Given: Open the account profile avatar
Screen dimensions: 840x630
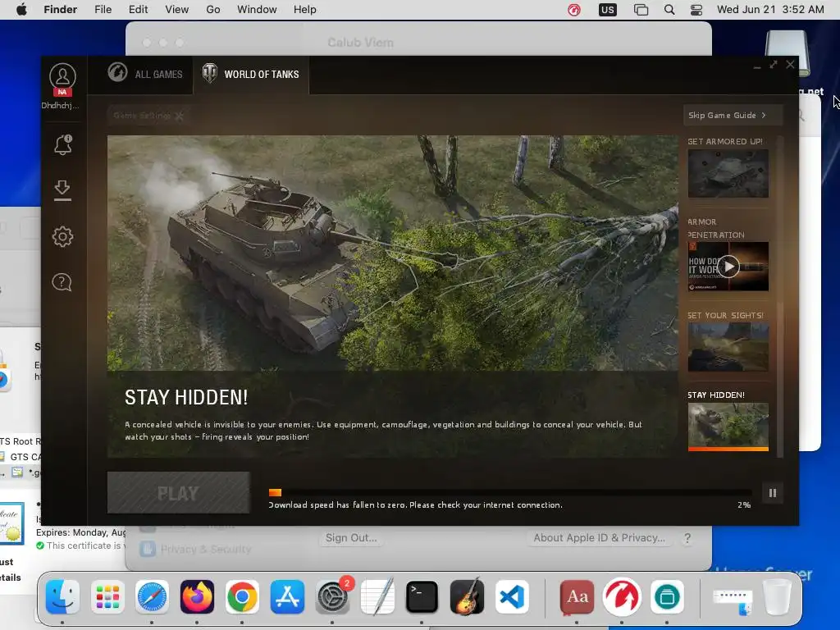Looking at the screenshot, I should (x=62, y=76).
